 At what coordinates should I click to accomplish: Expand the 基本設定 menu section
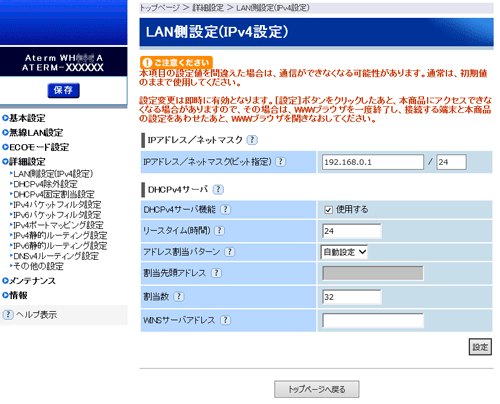click(24, 118)
